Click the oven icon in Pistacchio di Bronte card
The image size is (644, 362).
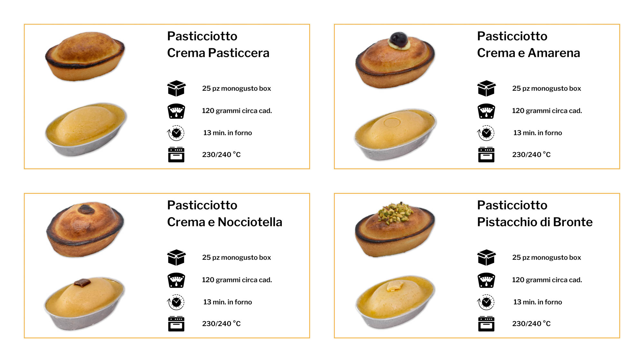486,324
